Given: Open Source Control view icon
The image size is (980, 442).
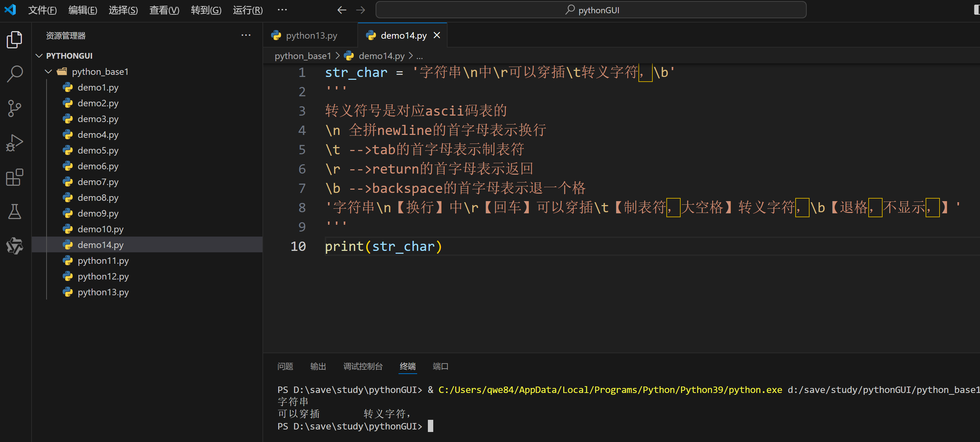Looking at the screenshot, I should pyautogui.click(x=14, y=108).
